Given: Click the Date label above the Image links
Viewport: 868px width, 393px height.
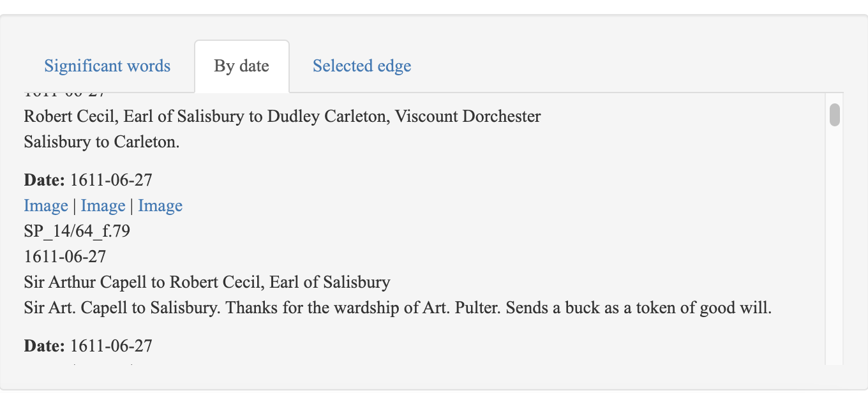Looking at the screenshot, I should coord(45,181).
